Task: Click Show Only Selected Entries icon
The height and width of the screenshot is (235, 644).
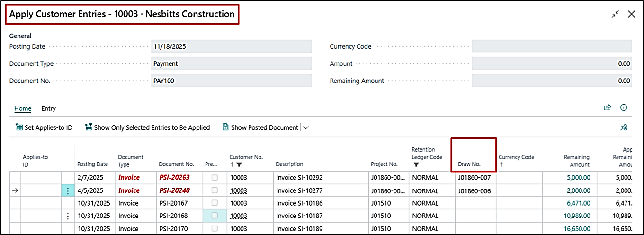Action: click(x=89, y=127)
